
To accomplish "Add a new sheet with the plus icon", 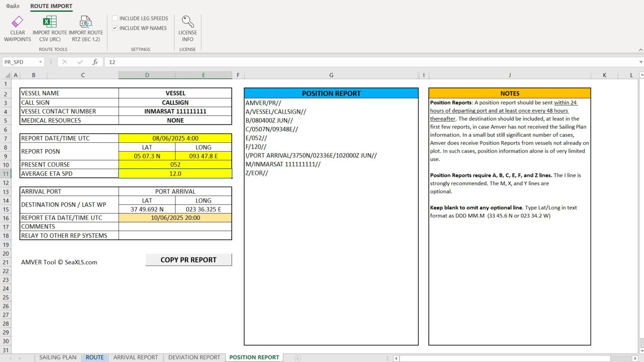I will [x=297, y=357].
